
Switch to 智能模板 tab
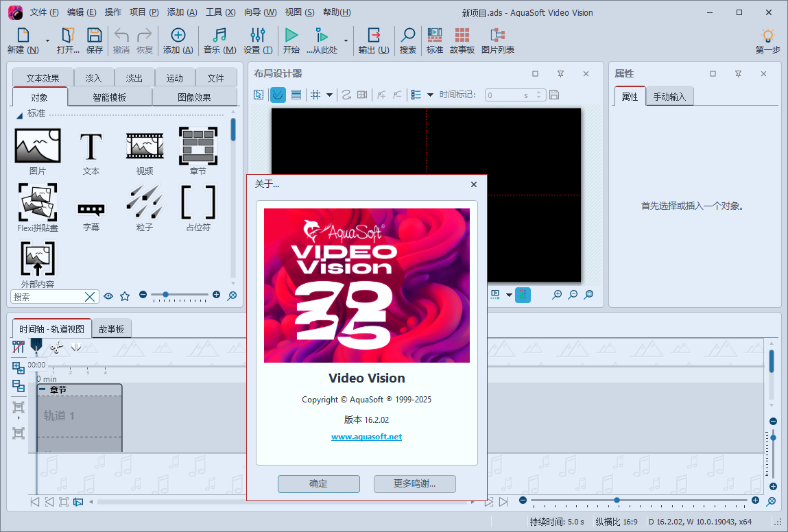[x=110, y=97]
